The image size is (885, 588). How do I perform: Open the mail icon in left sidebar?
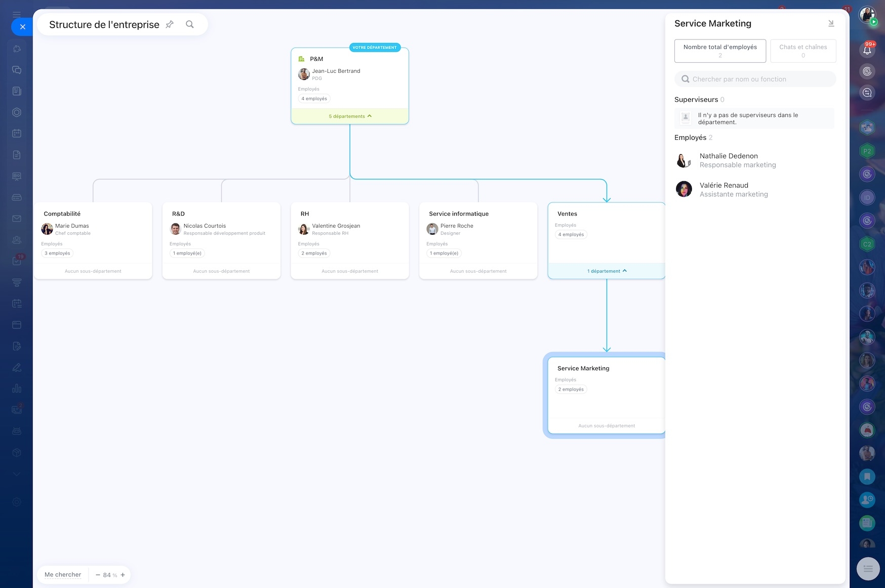click(17, 219)
